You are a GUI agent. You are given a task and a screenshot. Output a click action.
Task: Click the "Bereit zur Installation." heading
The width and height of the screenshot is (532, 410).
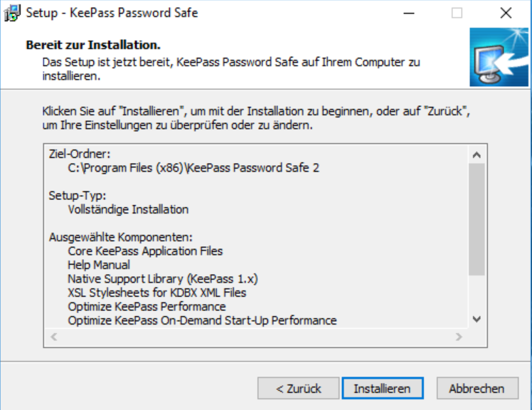pos(93,45)
